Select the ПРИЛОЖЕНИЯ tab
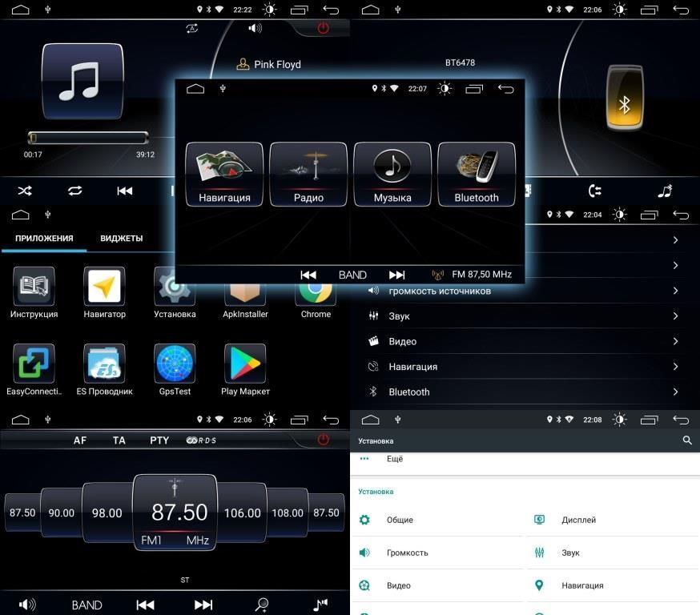 44,239
